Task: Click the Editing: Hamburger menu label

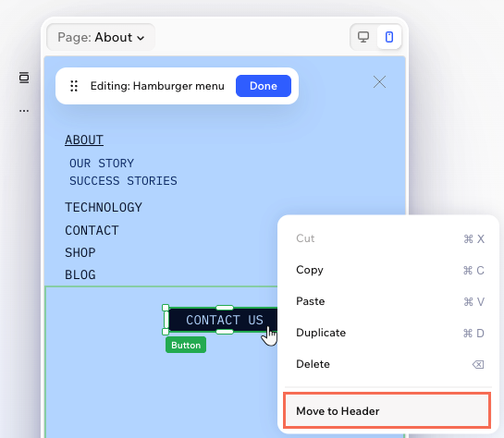Action: [x=157, y=86]
